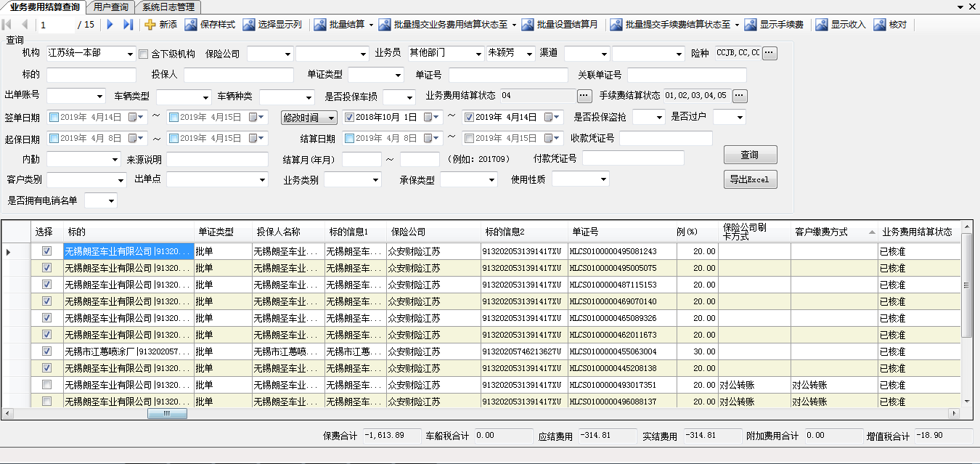Open the 修改时间 dropdown

(331, 118)
